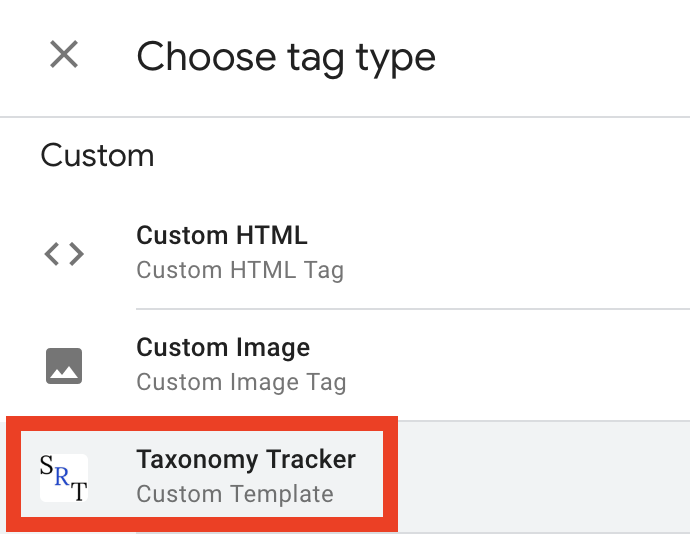The image size is (690, 560).
Task: Click the word "Tracker" in Taxonomy Tracker
Action: click(317, 460)
